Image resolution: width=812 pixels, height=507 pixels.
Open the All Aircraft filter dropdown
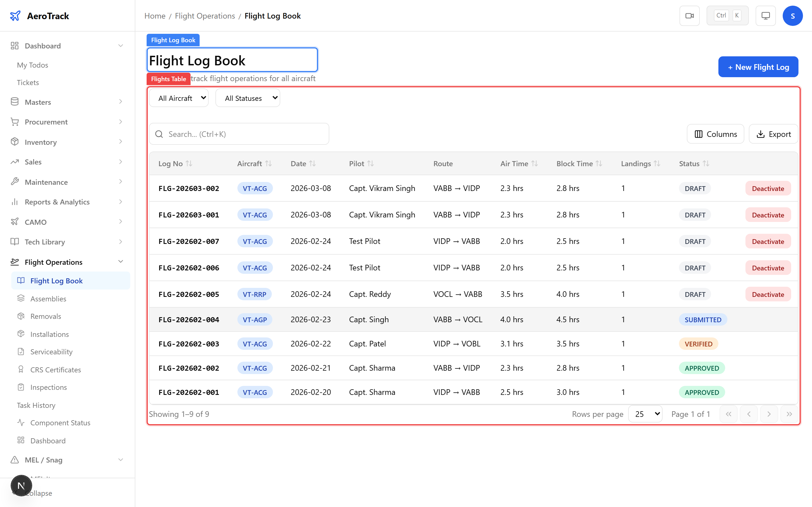179,98
